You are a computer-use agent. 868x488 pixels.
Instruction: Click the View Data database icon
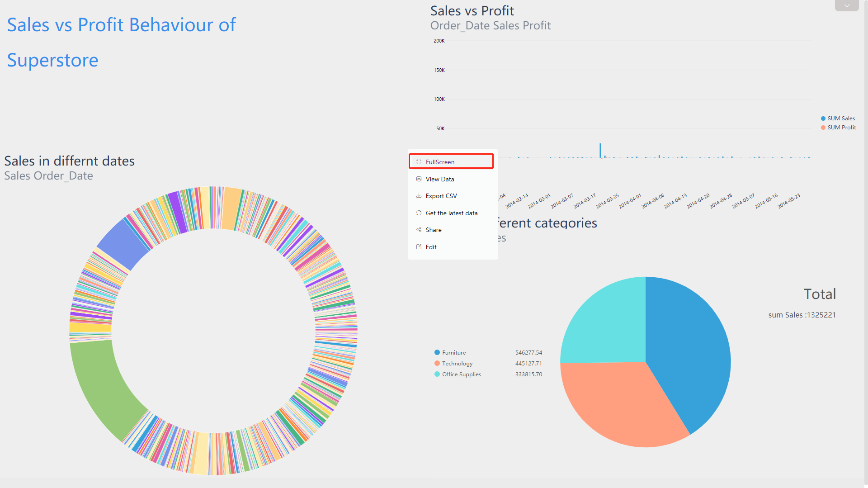pos(419,179)
